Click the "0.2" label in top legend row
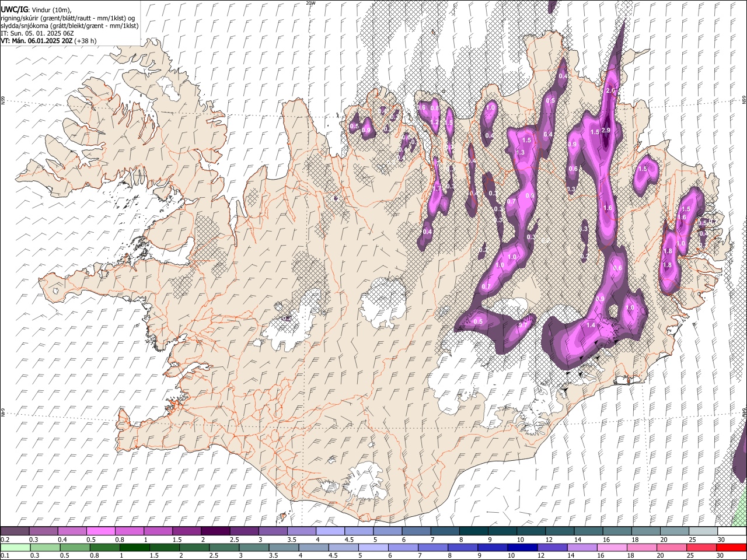The image size is (747, 560). [x=5, y=540]
